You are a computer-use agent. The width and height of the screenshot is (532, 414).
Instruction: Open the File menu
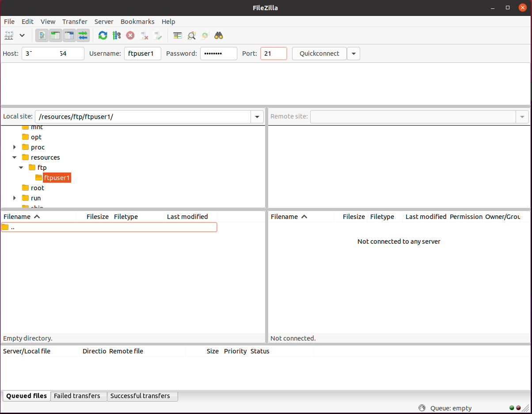pos(9,21)
